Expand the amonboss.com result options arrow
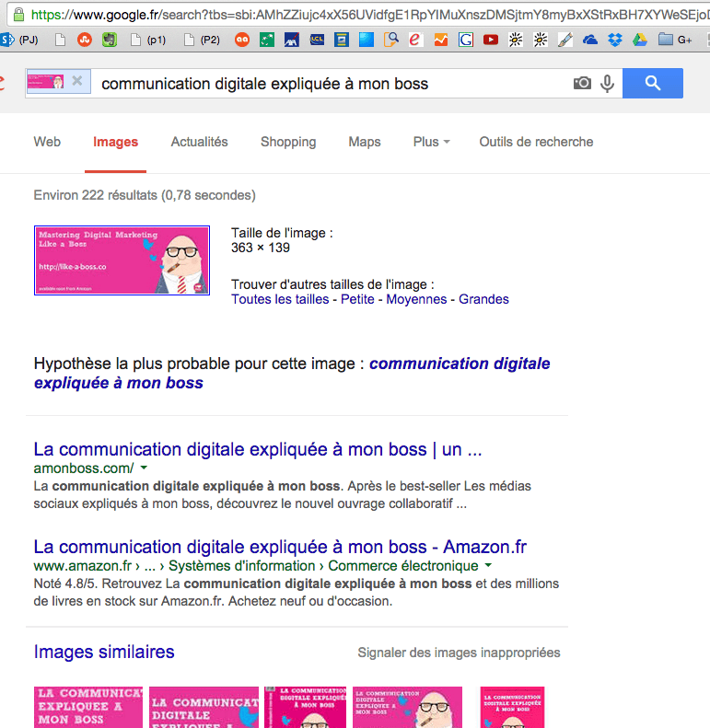The image size is (710, 728). [x=144, y=468]
